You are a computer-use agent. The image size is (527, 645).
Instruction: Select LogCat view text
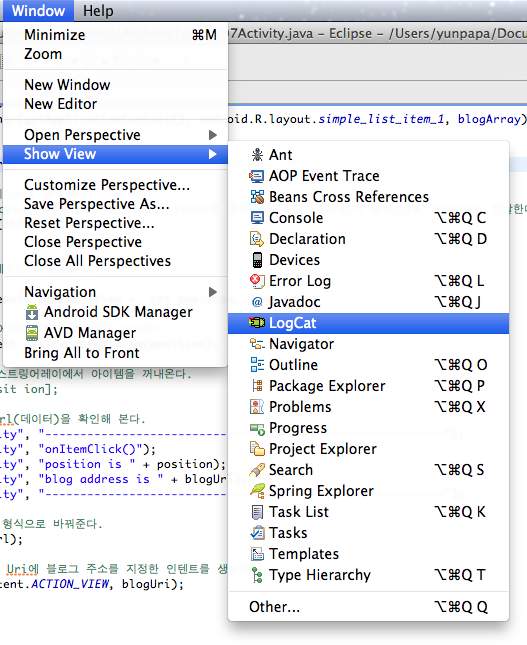click(293, 323)
